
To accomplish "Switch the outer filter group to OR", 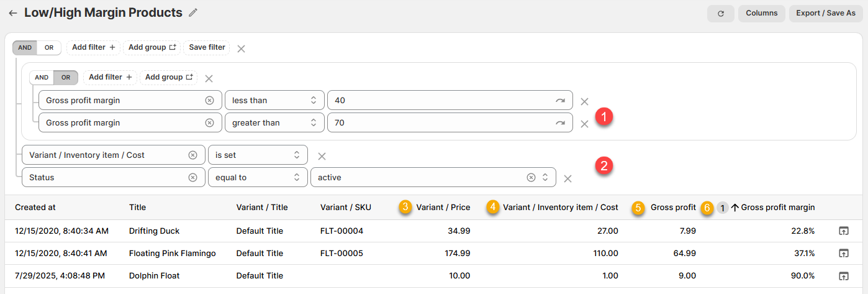I will (x=49, y=48).
